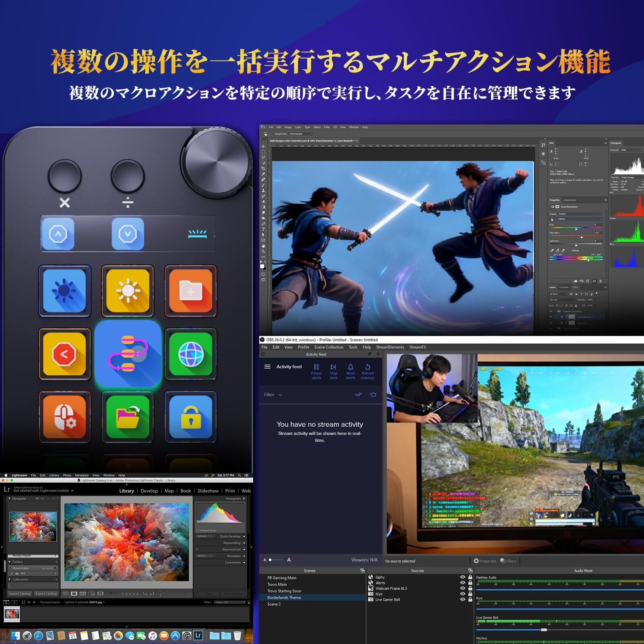This screenshot has height=644, width=644.
Task: Open Photoshop's Filter menu in menu bar
Action: coord(327,127)
